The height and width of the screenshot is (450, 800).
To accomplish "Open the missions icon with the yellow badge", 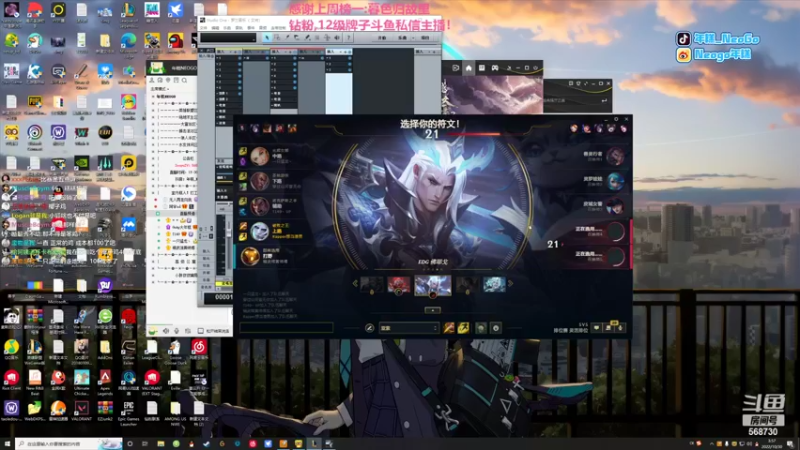I will pos(609,327).
